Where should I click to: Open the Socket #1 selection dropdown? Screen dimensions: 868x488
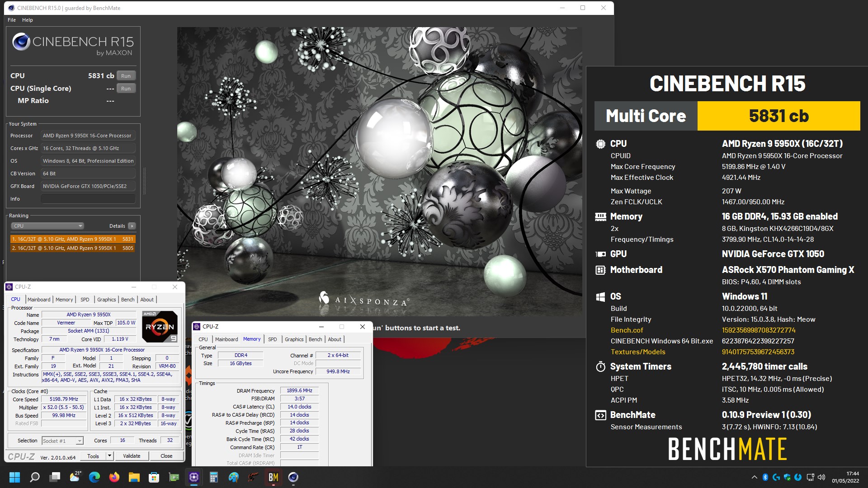tap(62, 441)
